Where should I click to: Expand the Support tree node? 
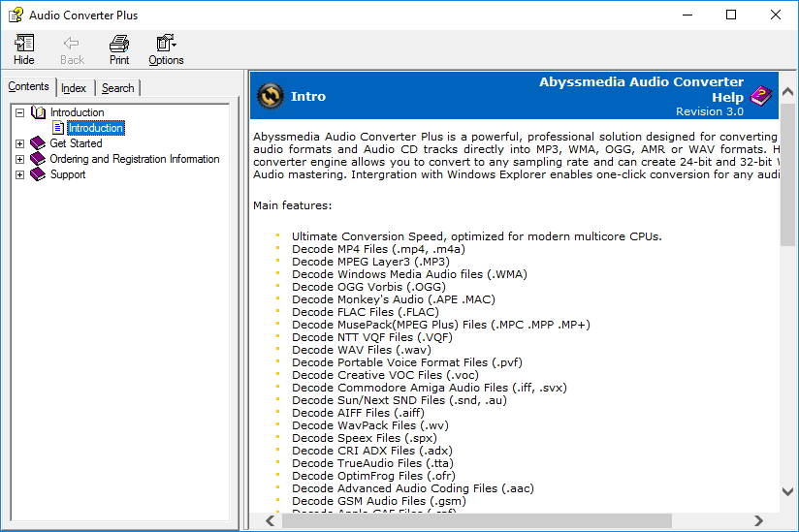19,174
